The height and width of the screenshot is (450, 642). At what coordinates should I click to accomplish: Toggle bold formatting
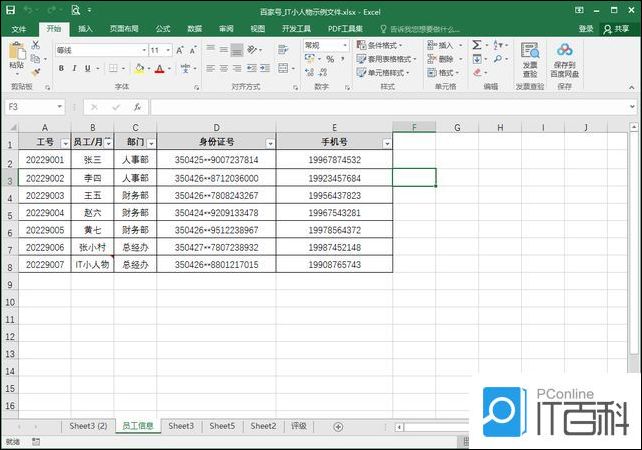61,69
